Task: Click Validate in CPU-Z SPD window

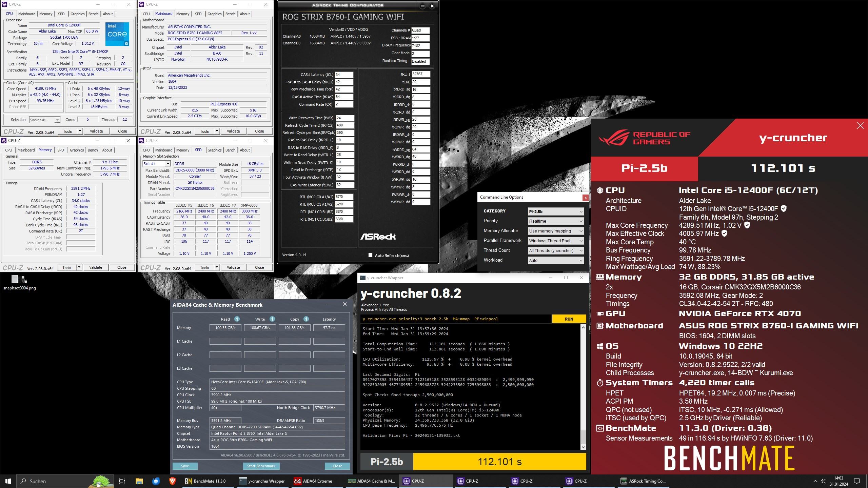Action: [x=233, y=267]
